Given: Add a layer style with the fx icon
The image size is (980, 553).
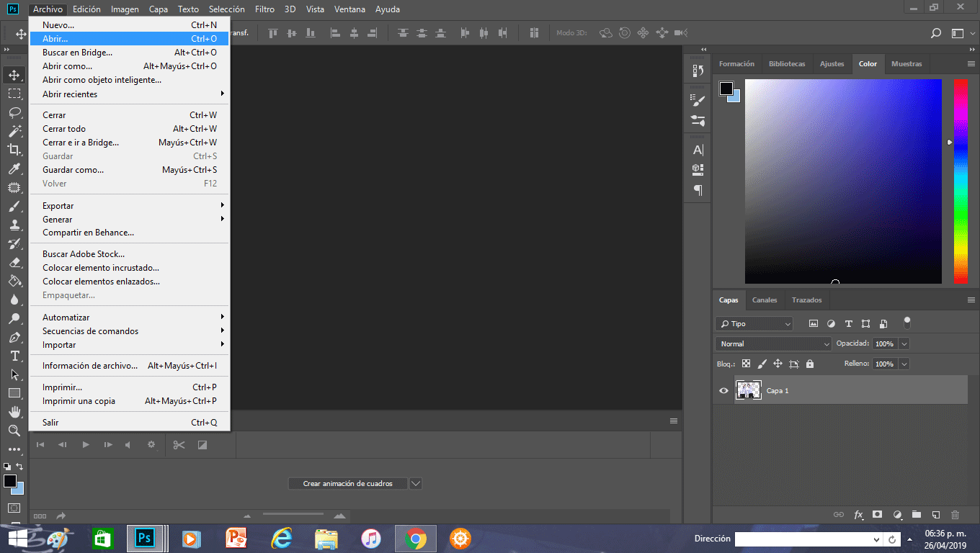Looking at the screenshot, I should click(858, 515).
